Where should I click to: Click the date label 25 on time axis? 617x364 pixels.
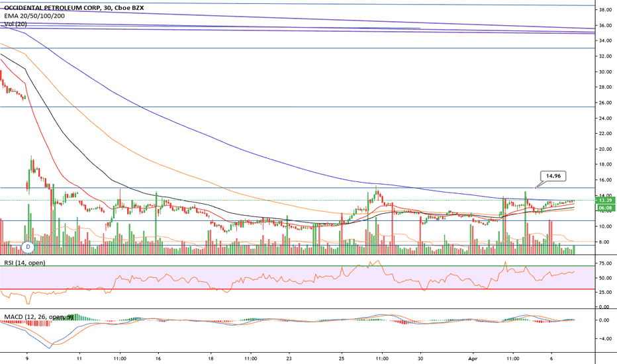click(342, 359)
